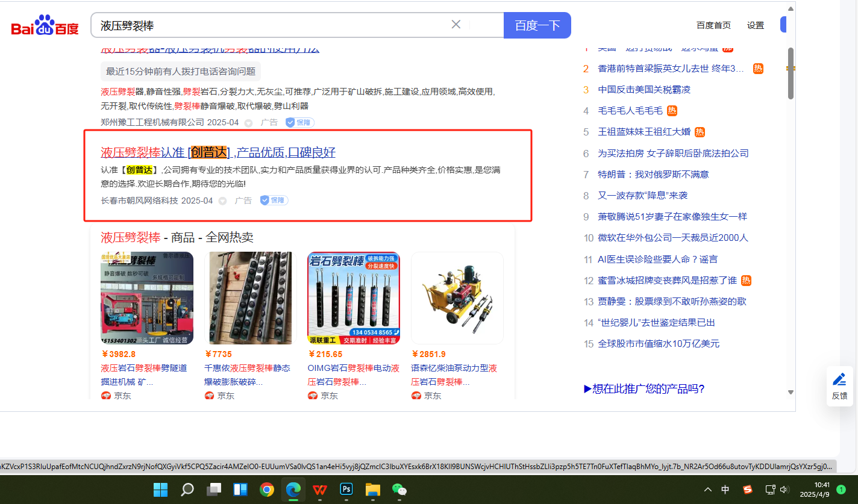
Task: Open the 千惠侬液压劈裂棒静态爆破 product title
Action: [247, 375]
